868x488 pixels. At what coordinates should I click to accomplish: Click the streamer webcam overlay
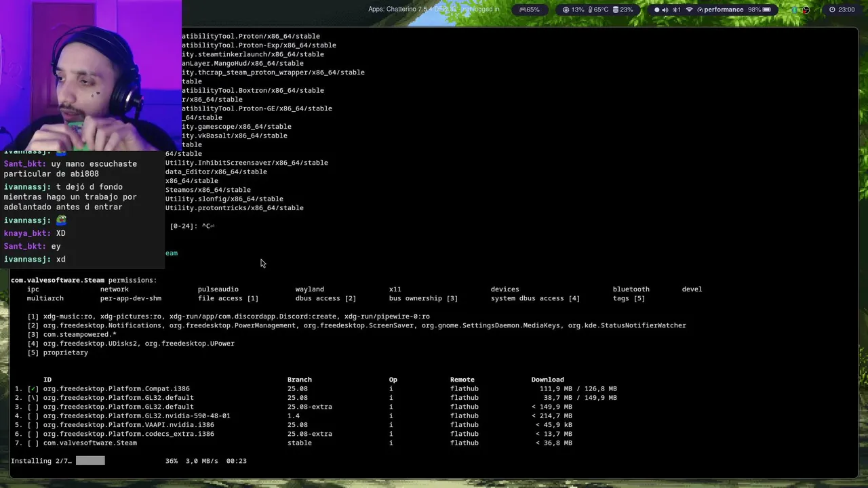tap(91, 75)
